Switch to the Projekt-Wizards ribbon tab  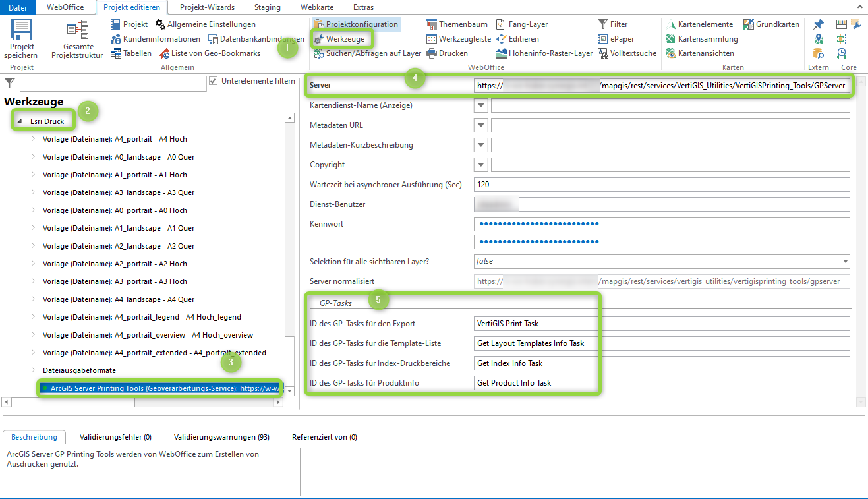pyautogui.click(x=206, y=7)
